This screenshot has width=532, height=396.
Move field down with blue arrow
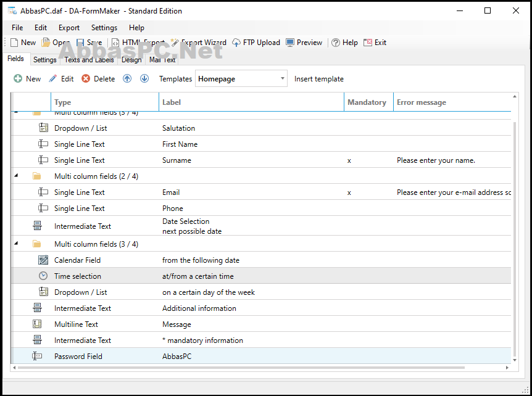point(144,79)
